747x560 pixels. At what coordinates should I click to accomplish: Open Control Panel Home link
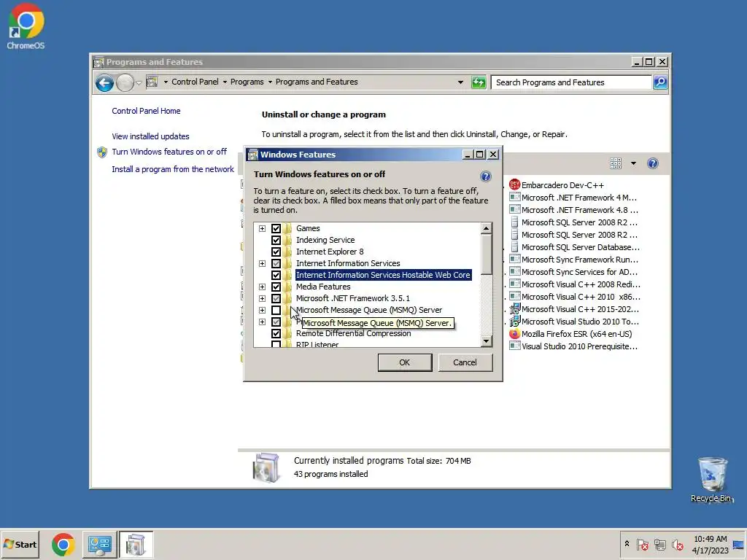coord(146,111)
